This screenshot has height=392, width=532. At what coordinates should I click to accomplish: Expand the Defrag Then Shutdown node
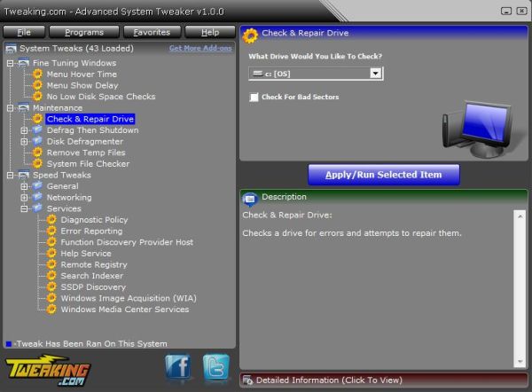click(x=24, y=130)
